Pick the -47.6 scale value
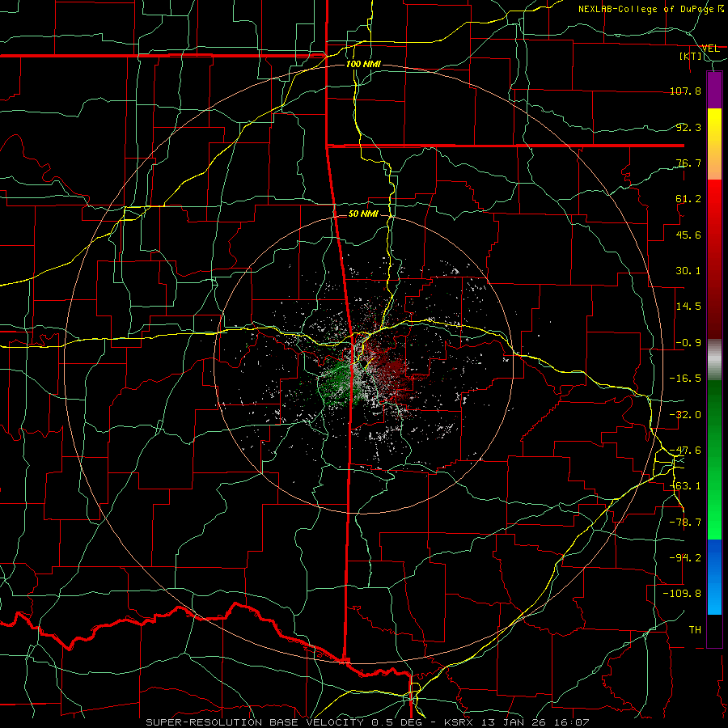Image resolution: width=728 pixels, height=728 pixels. (x=685, y=451)
